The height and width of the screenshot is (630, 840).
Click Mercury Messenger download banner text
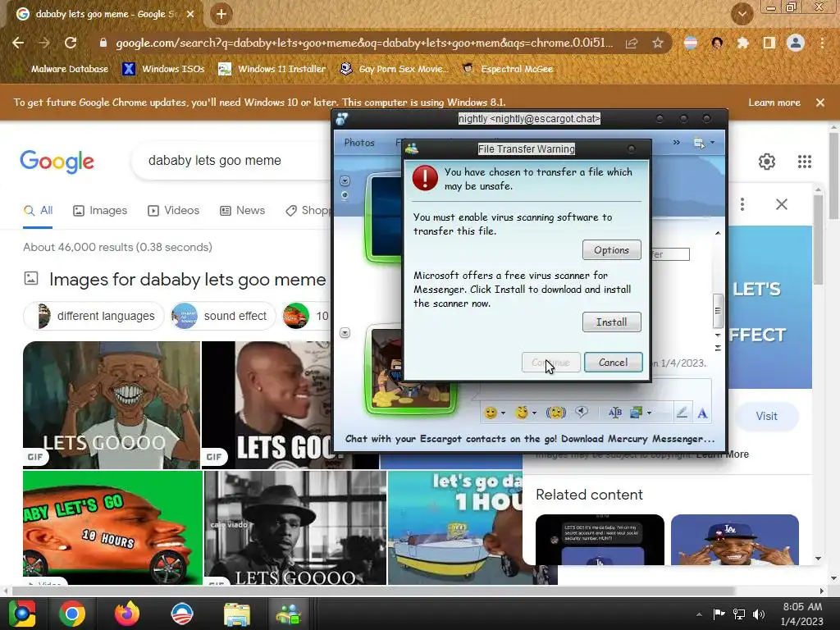(530, 439)
